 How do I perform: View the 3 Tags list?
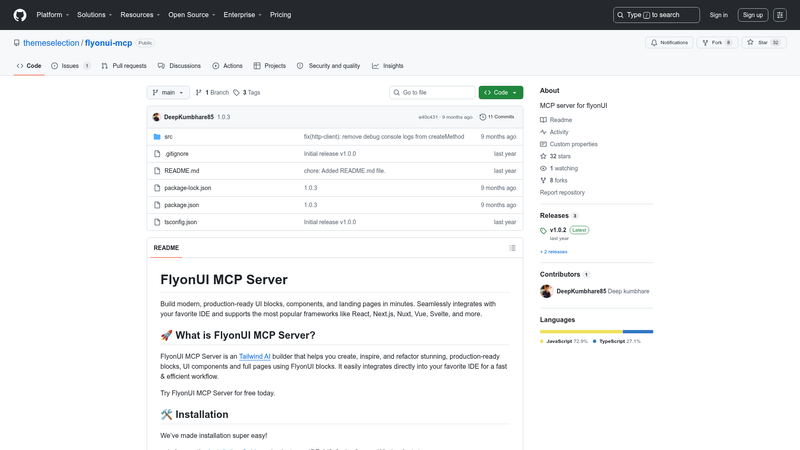coord(247,92)
